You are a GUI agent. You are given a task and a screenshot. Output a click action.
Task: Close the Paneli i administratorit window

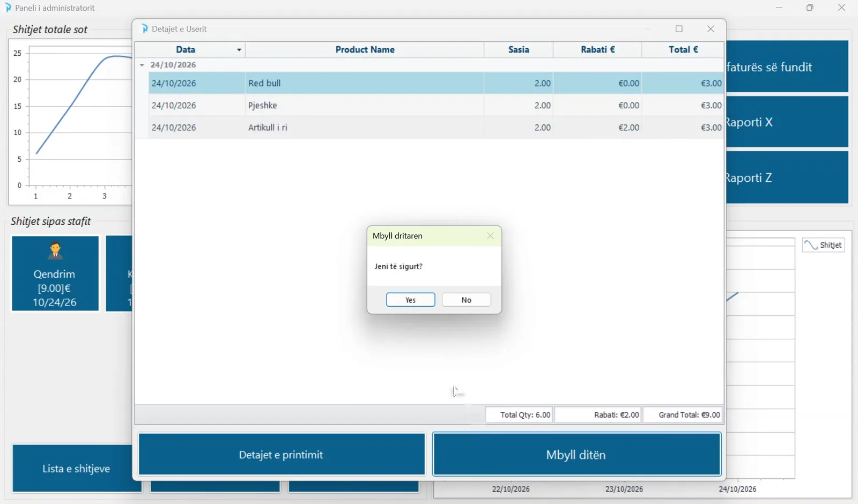pyautogui.click(x=842, y=8)
